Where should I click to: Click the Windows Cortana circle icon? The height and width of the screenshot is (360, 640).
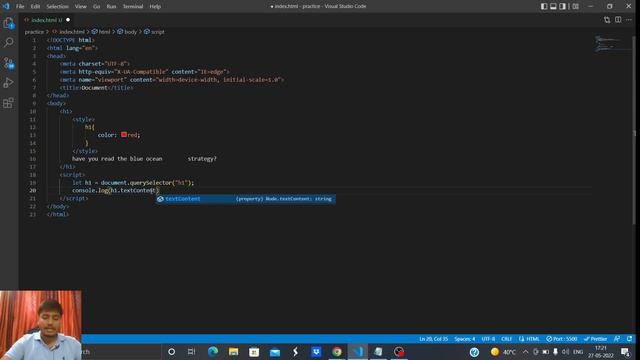171,351
